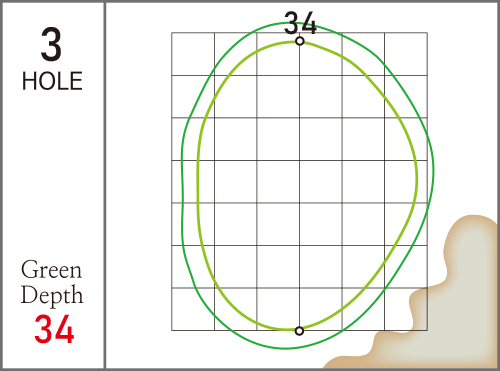This screenshot has width=500, height=371.
Task: Click the word Green in the side panel
Action: pos(51,270)
